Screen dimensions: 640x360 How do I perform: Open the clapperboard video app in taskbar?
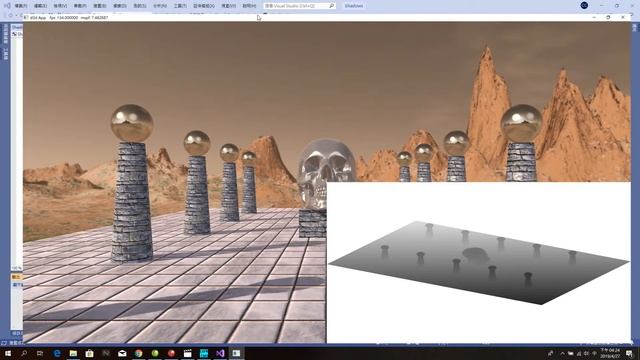[187, 353]
